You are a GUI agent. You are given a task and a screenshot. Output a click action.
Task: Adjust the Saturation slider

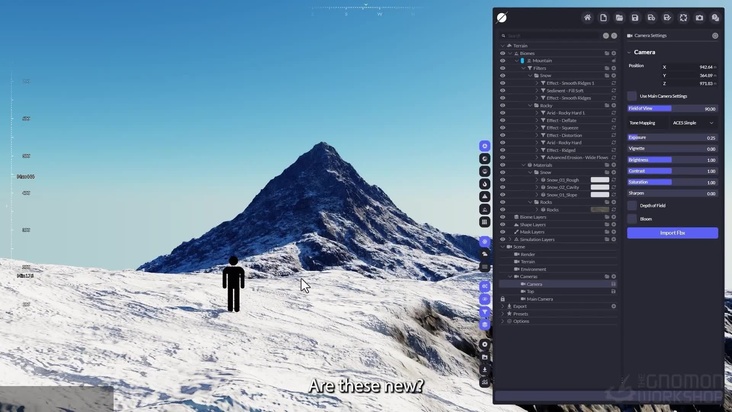[x=672, y=182]
